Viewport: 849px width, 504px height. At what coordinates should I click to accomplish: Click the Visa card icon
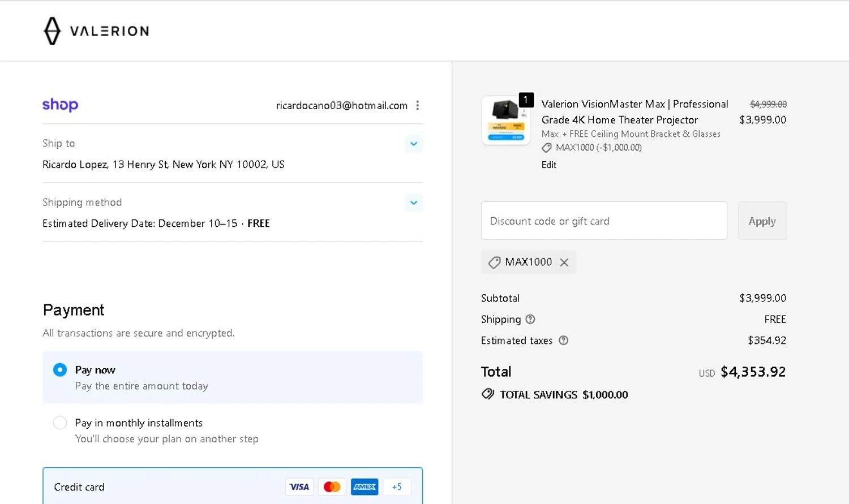[x=299, y=487]
